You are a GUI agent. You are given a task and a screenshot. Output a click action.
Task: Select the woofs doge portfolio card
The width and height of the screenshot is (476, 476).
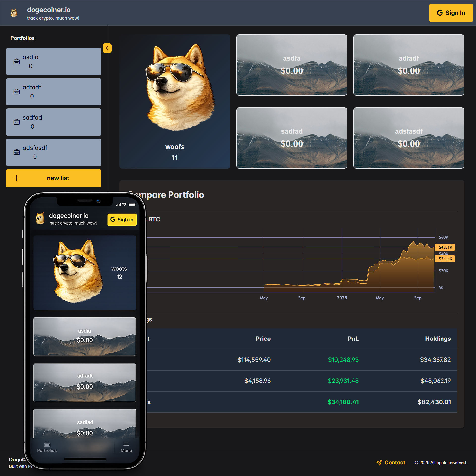(175, 101)
